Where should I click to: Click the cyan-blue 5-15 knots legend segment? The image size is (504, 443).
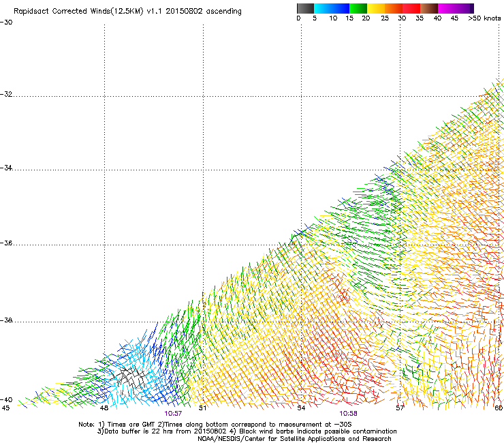332,8
